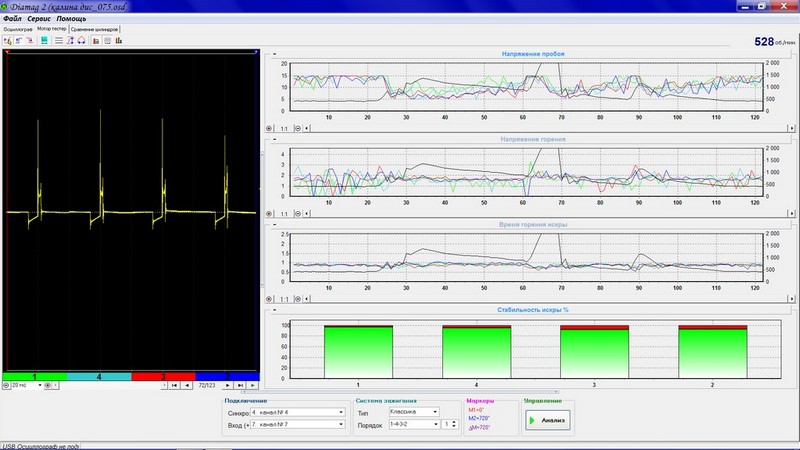Click the blue arc measurement toolbar icon
This screenshot has width=800, height=450.
(x=81, y=40)
